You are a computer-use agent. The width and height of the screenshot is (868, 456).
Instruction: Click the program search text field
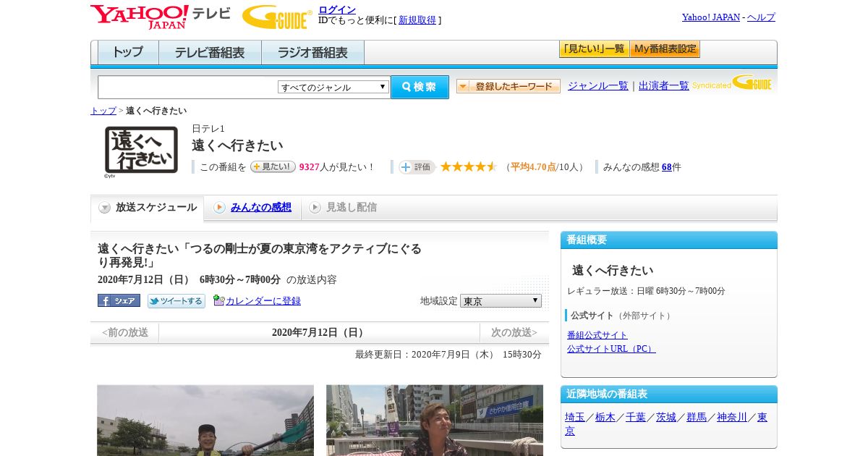click(187, 88)
